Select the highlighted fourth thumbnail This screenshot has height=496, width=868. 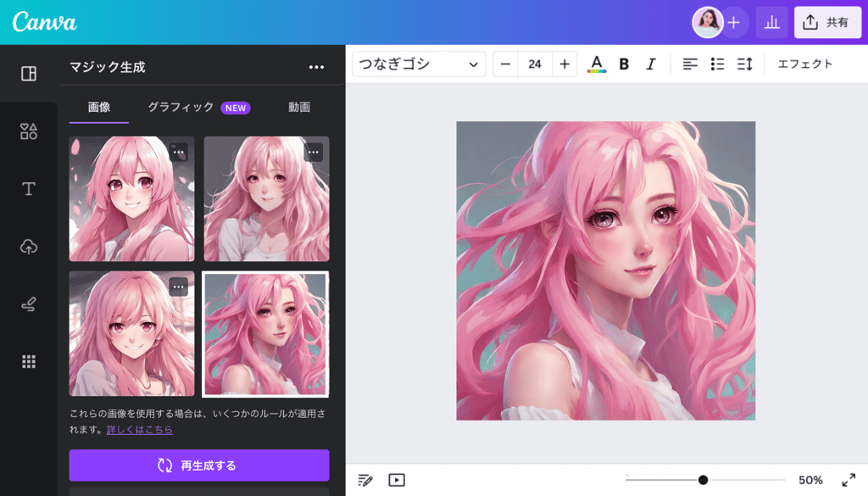(x=265, y=334)
